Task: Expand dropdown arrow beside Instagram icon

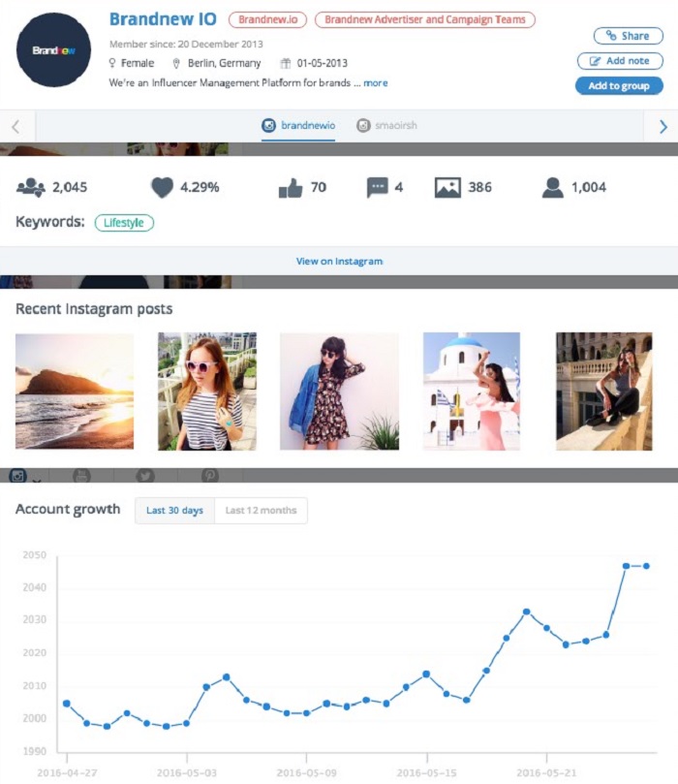Action: pyautogui.click(x=37, y=481)
